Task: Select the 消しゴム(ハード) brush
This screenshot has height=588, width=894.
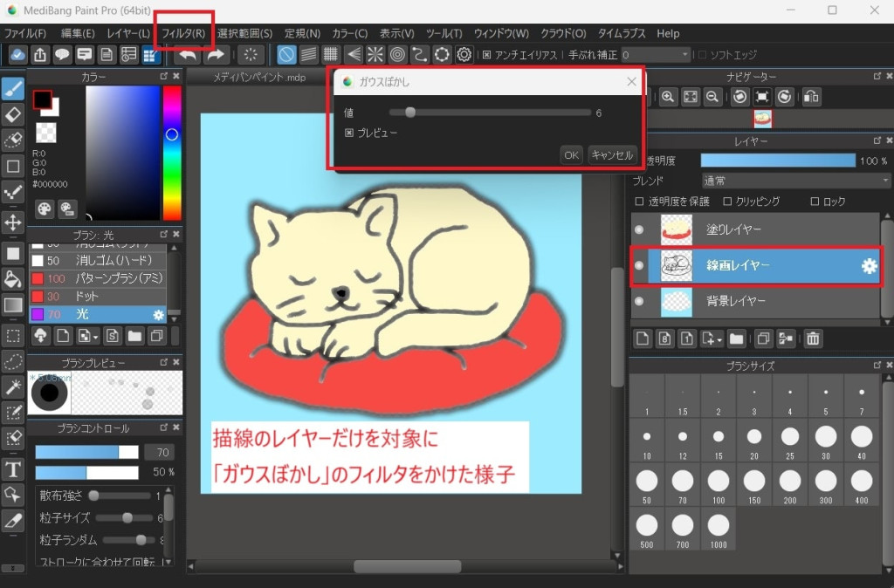Action: point(98,260)
